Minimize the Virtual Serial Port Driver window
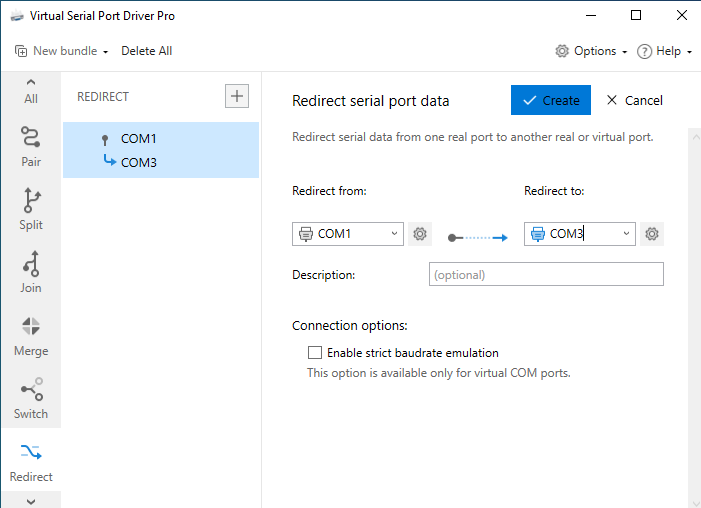701x508 pixels. [x=591, y=16]
